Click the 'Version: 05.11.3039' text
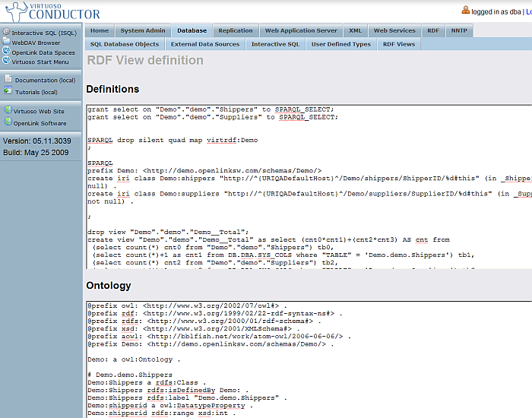 [x=37, y=141]
